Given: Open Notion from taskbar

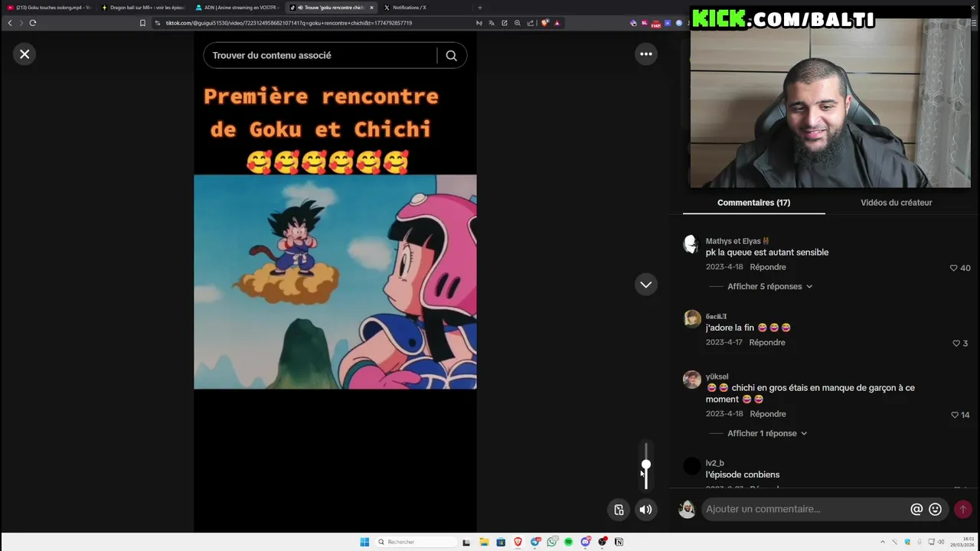Looking at the screenshot, I should point(619,542).
